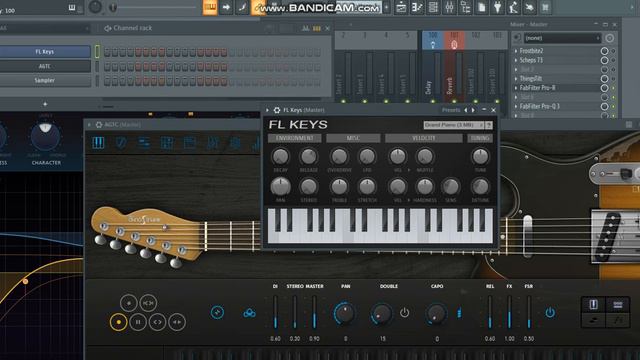The image size is (640, 360).
Task: Select the FL Keys channel button
Action: point(45,52)
